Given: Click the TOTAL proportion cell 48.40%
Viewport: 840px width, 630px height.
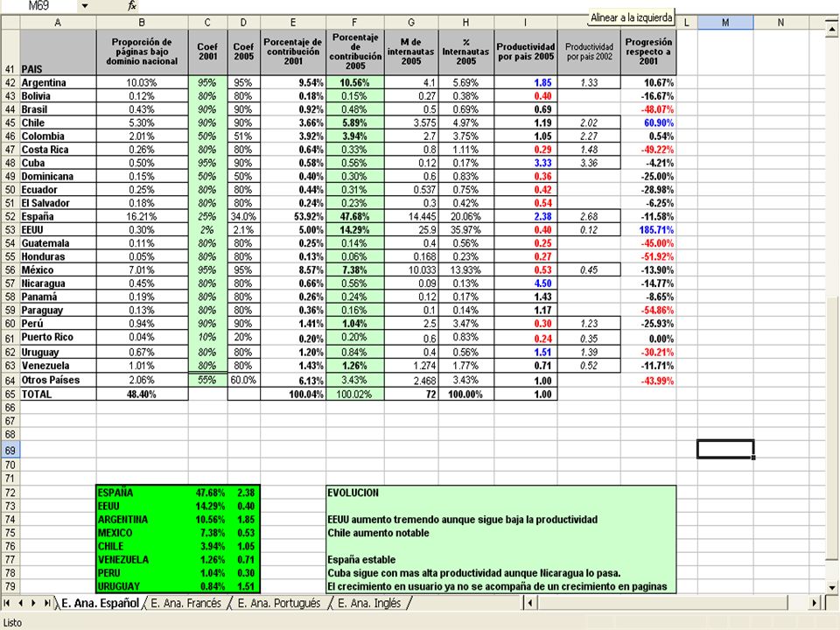Looking at the screenshot, I should point(142,395).
